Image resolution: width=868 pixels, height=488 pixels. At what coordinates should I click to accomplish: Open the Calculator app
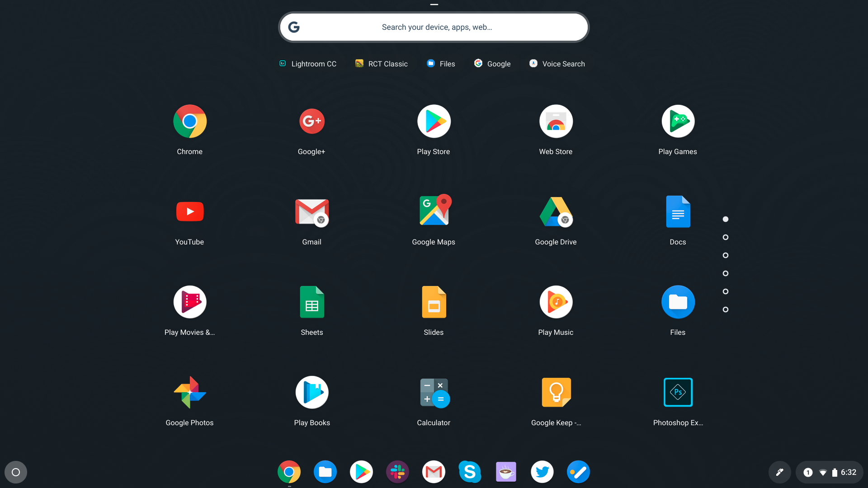[x=434, y=392]
